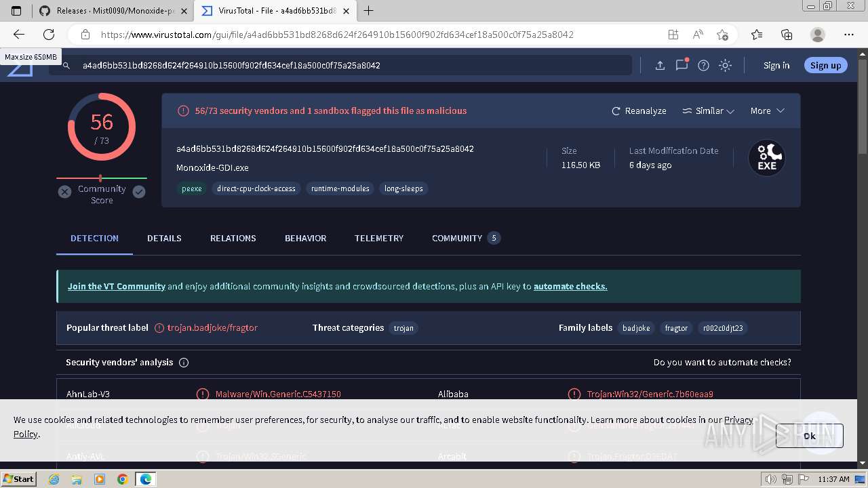Open the Favorites list icon
The image size is (868, 488).
(x=757, y=35)
